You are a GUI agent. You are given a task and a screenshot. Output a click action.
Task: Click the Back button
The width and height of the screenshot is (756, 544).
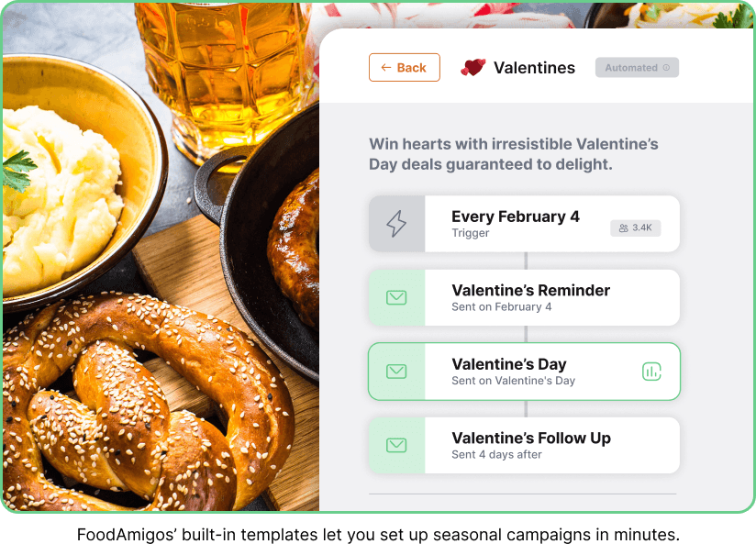tap(404, 68)
